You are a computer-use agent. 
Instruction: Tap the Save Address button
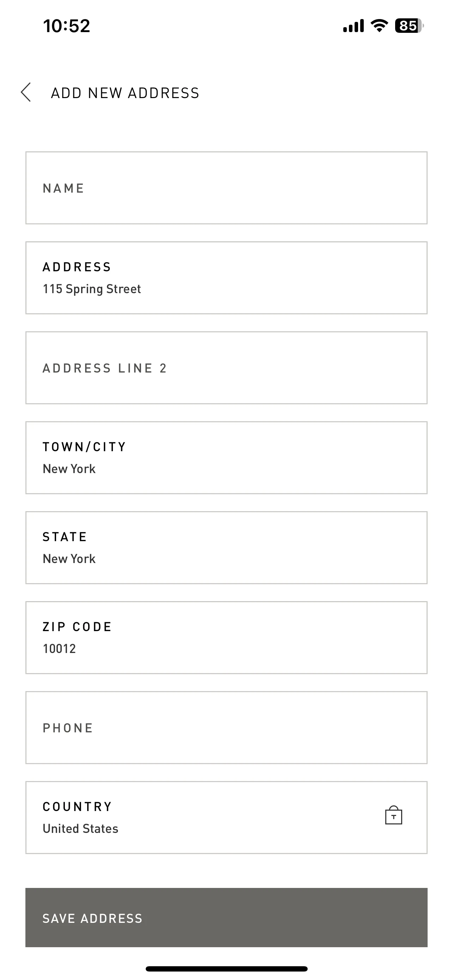(x=226, y=918)
